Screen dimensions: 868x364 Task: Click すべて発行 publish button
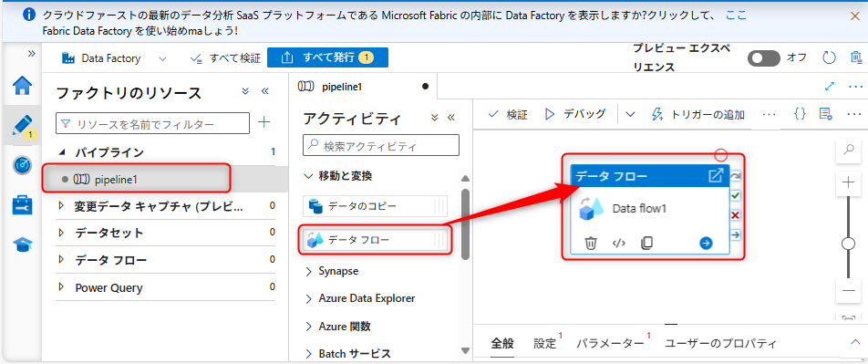[x=327, y=57]
